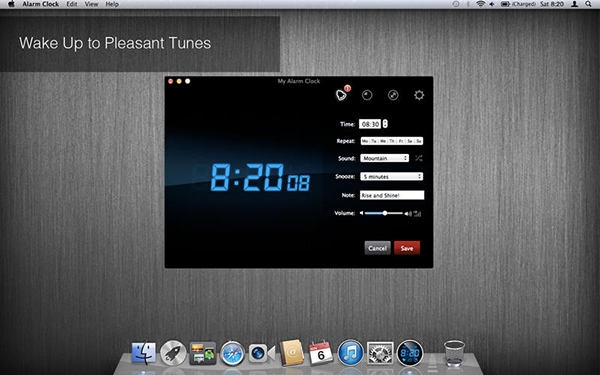
Task: Click the Bluetooth menu bar icon
Action: click(468, 4)
